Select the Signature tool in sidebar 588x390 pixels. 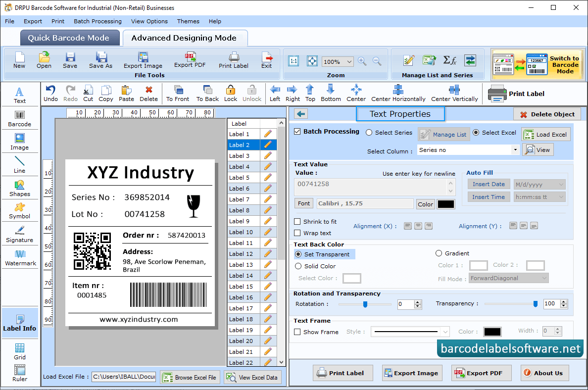click(x=19, y=235)
